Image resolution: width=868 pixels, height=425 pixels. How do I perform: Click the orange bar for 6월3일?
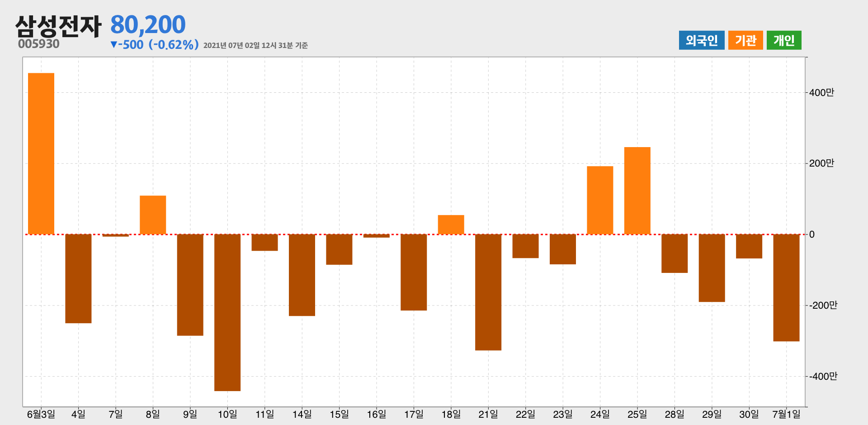coord(41,153)
